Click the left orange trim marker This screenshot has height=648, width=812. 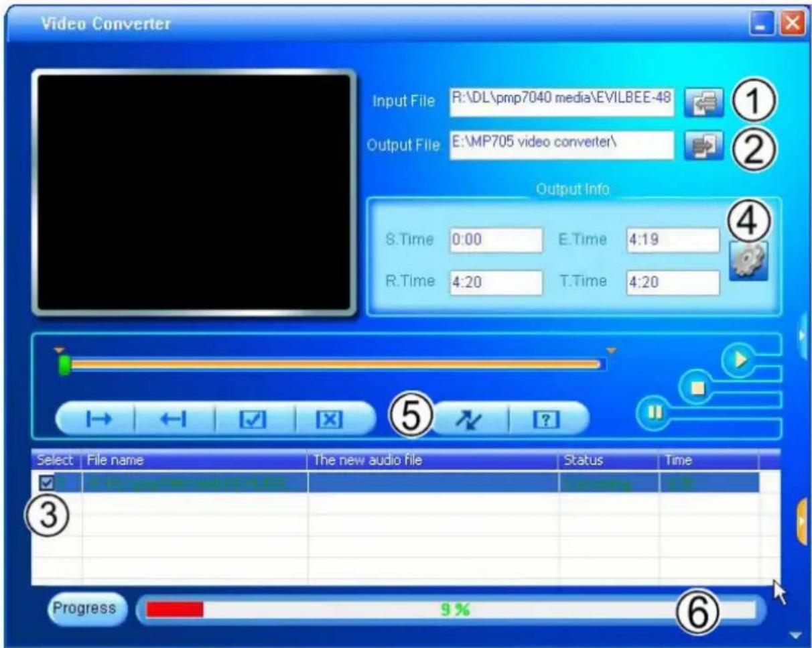(x=60, y=350)
